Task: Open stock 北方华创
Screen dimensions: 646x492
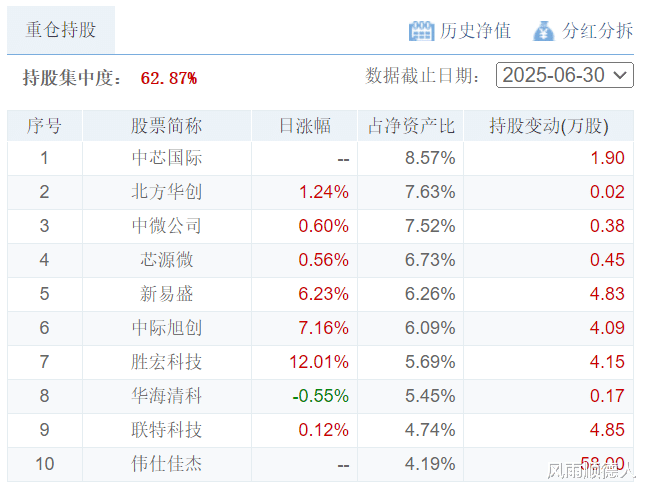Action: 167,192
